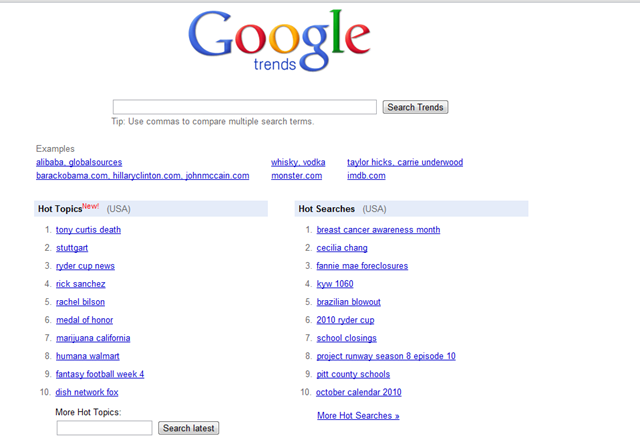Click the Search Trends button
640x448 pixels.
[x=415, y=107]
